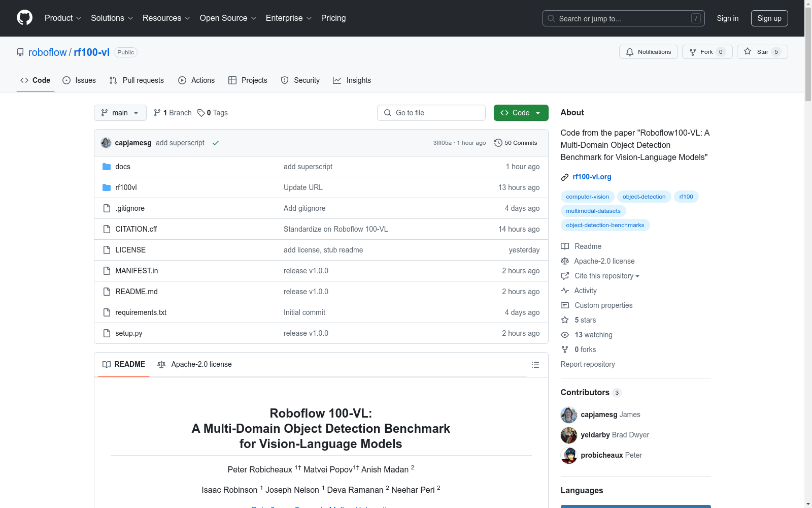Click the object-detection topic tag

644,197
